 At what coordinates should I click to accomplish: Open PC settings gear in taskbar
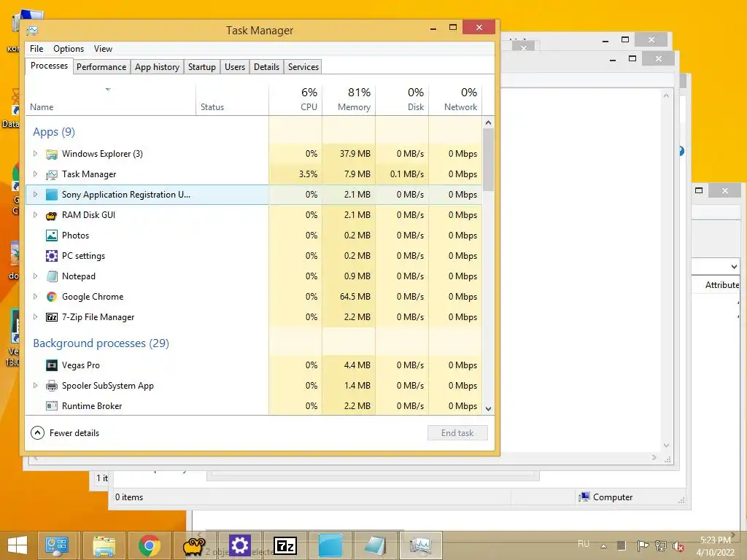click(239, 545)
